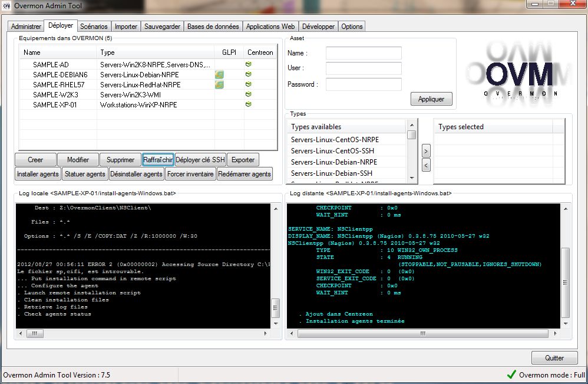Click Désinstaller agents button
This screenshot has width=588, height=384.
point(137,174)
